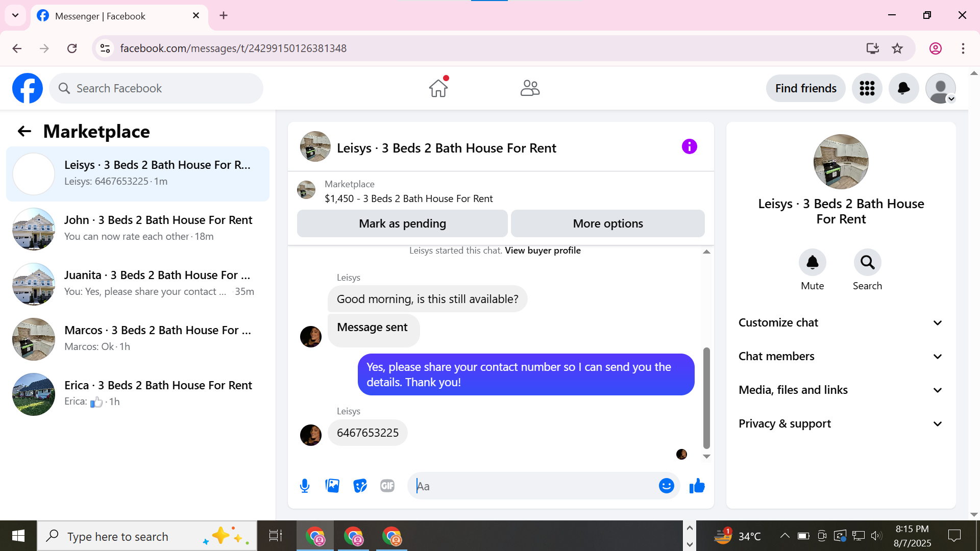The width and height of the screenshot is (980, 551).
Task: Open Windows Start menu
Action: coord(18,536)
